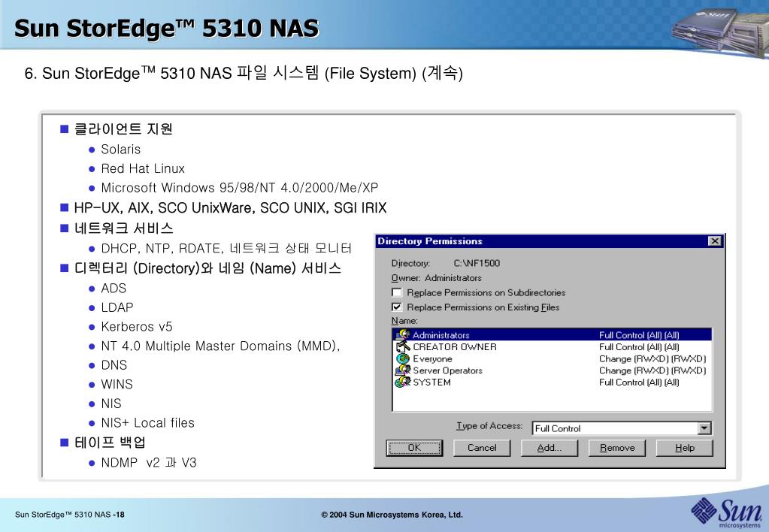The height and width of the screenshot is (532, 769).
Task: Click the DHCP, NTP, RDATE bullet text
Action: 226,248
